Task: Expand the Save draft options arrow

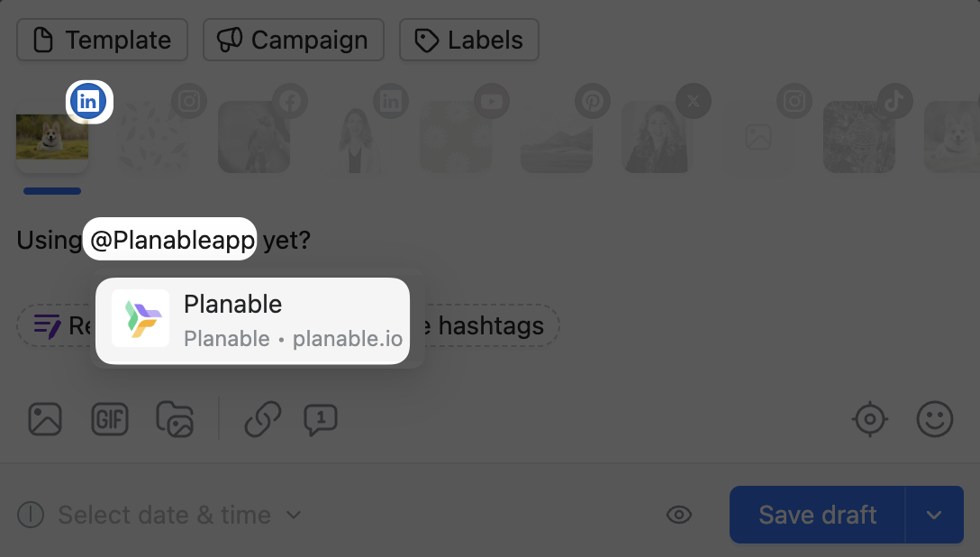Action: point(934,515)
